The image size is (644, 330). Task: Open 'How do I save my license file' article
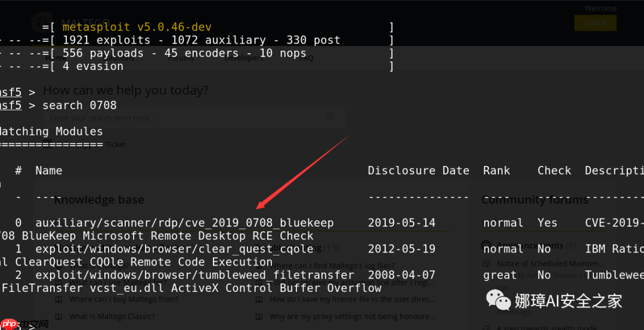point(352,299)
